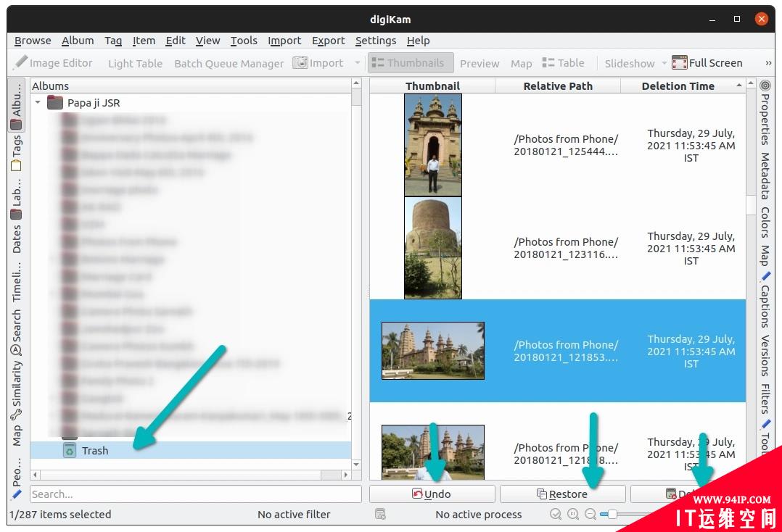
Task: Open the Help menu
Action: click(x=418, y=41)
